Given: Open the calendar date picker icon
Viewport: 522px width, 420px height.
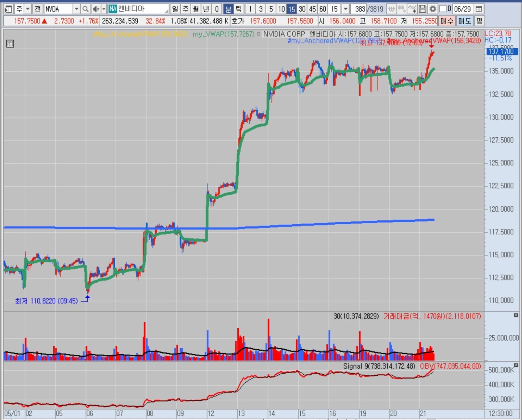Looking at the screenshot, I should [x=479, y=9].
